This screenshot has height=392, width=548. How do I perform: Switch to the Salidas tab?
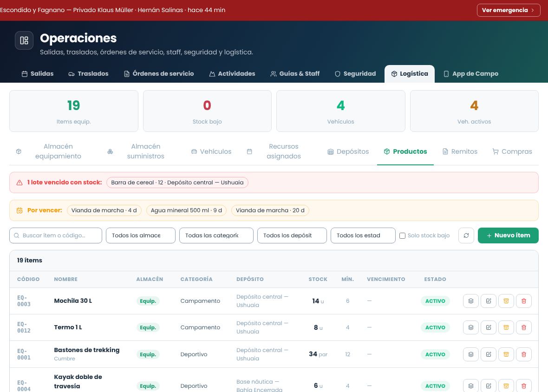(x=38, y=74)
